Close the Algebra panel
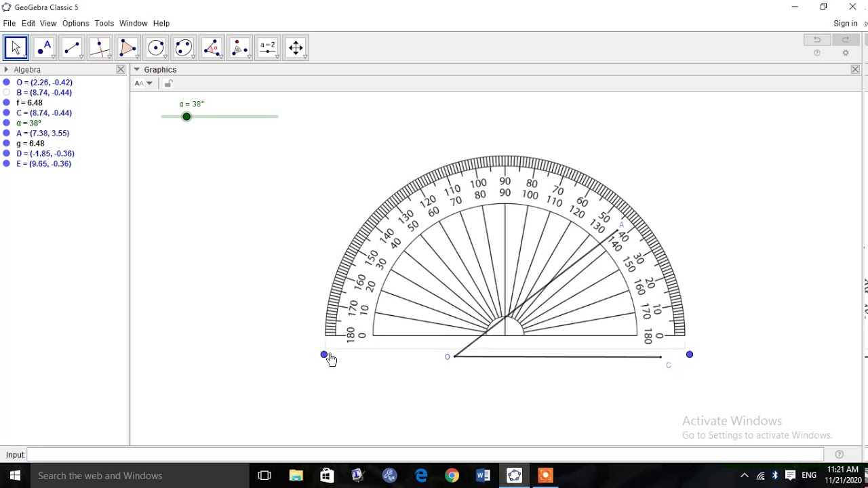 (x=121, y=69)
